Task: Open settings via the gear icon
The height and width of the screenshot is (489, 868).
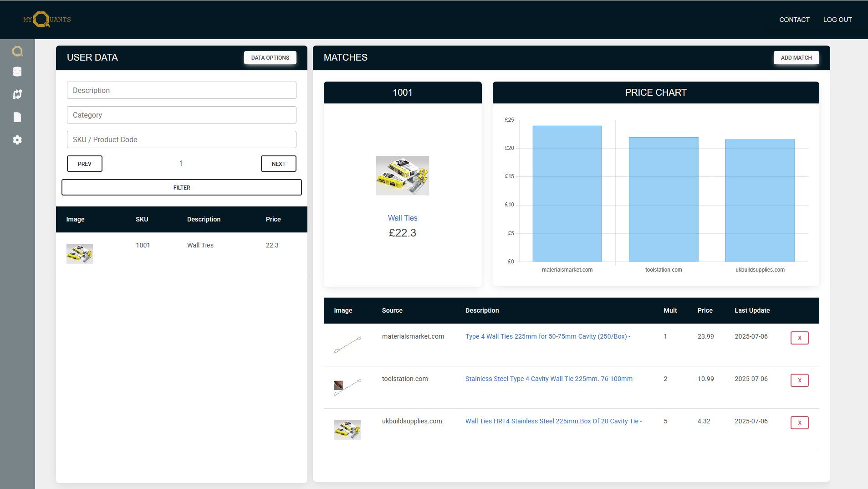Action: click(x=17, y=140)
